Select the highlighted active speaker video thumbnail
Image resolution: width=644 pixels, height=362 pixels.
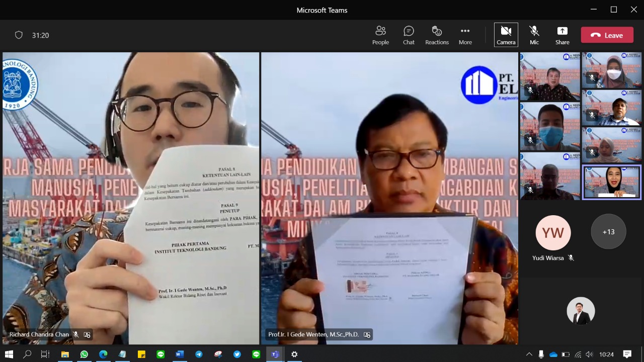[x=612, y=183]
